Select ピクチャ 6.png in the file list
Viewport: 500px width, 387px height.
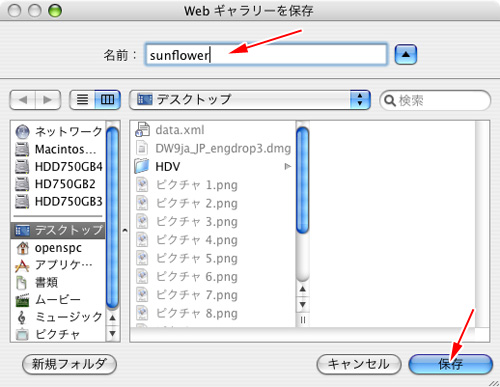[x=214, y=276]
